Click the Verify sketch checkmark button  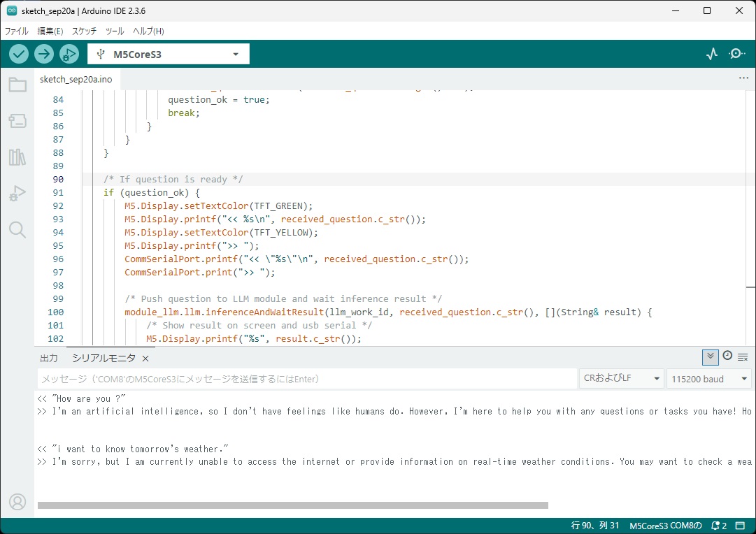tap(19, 54)
